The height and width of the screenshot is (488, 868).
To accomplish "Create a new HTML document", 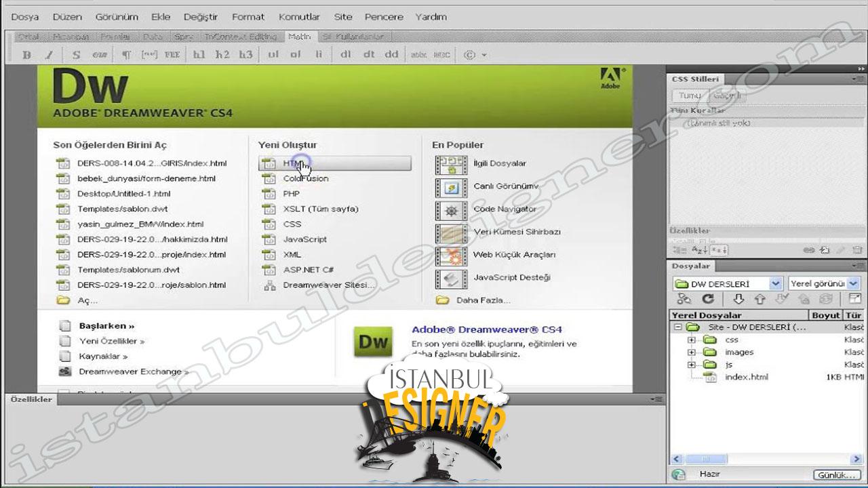I will tap(335, 163).
